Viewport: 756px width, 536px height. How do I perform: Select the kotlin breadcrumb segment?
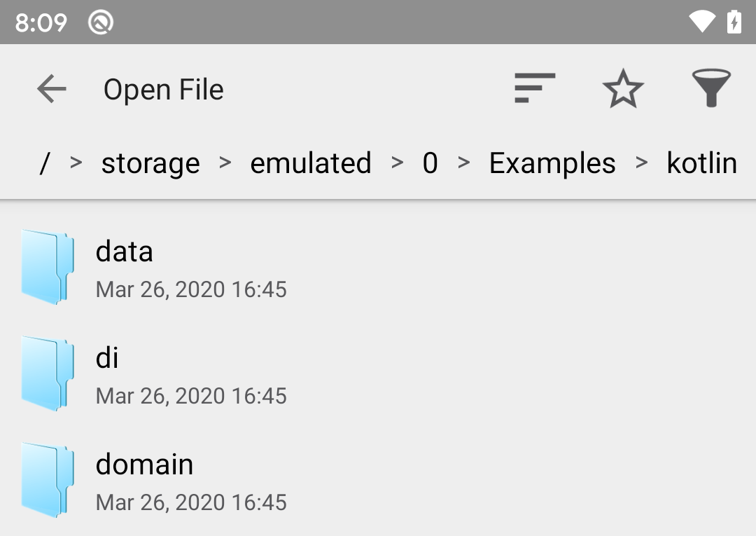click(701, 163)
